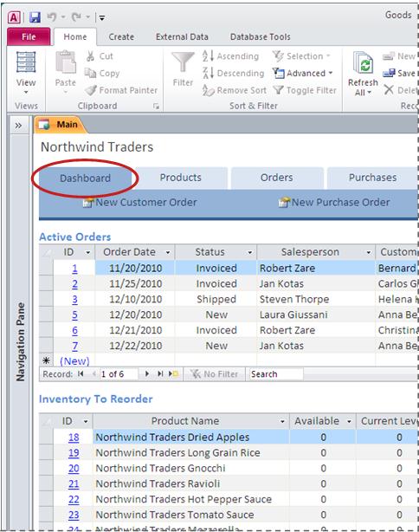419x532 pixels.
Task: Click the Refresh All icon
Action: point(363,62)
